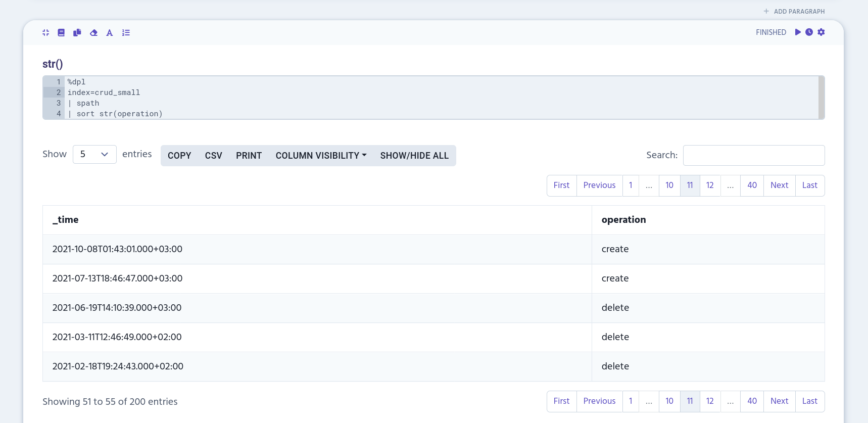The width and height of the screenshot is (868, 423).
Task: Click the PRINT button
Action: 249,156
